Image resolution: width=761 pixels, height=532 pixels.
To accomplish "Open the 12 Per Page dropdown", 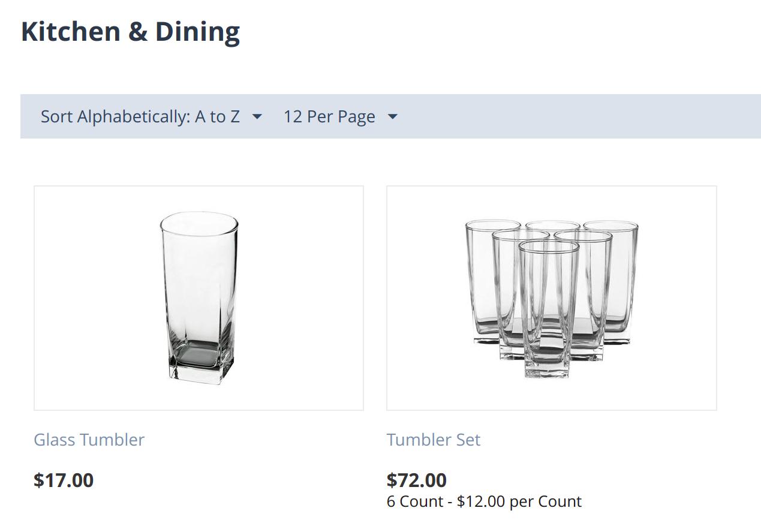I will (340, 116).
